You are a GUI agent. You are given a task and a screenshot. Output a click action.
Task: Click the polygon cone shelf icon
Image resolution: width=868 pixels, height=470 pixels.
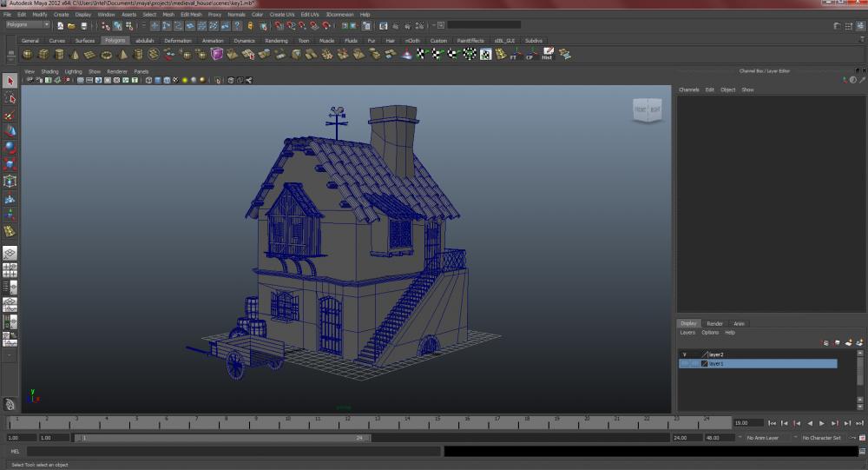(x=75, y=54)
